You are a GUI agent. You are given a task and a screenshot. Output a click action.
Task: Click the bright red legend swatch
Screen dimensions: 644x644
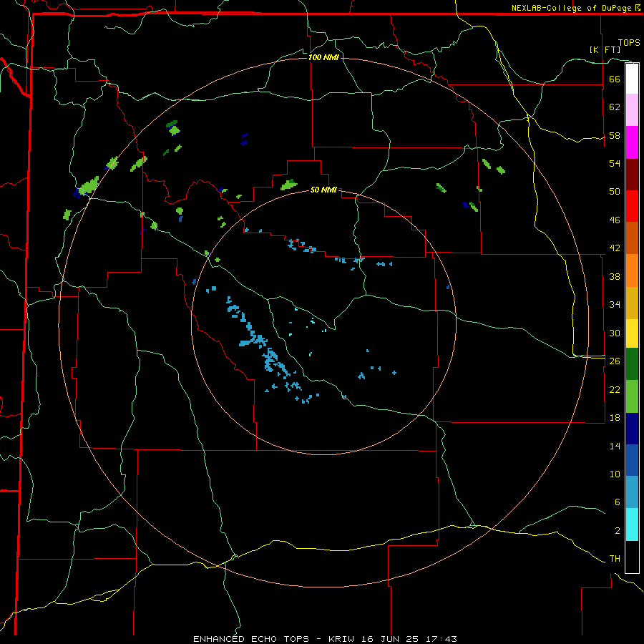632,206
